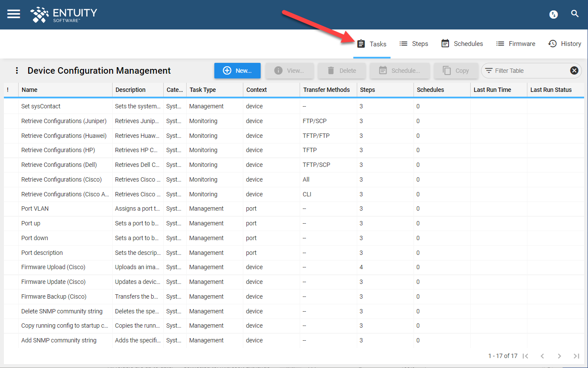
Task: Jump to the last page with the pagination icon
Action: point(576,356)
